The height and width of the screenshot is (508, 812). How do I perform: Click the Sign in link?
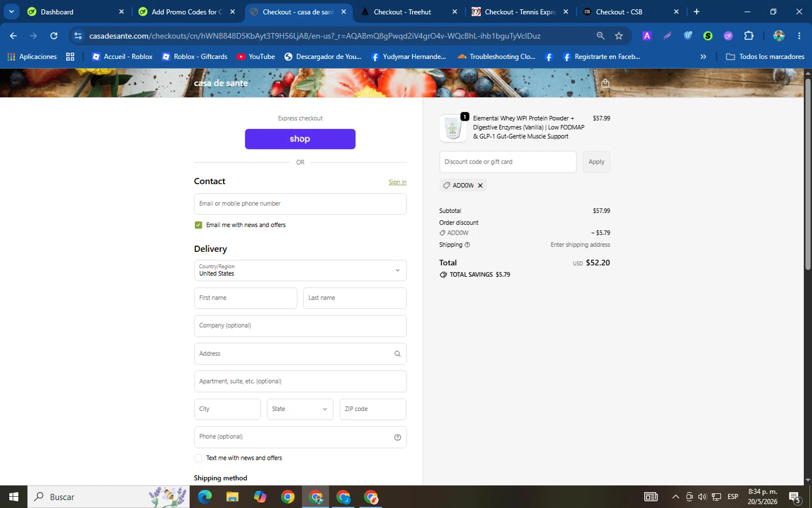pos(397,182)
